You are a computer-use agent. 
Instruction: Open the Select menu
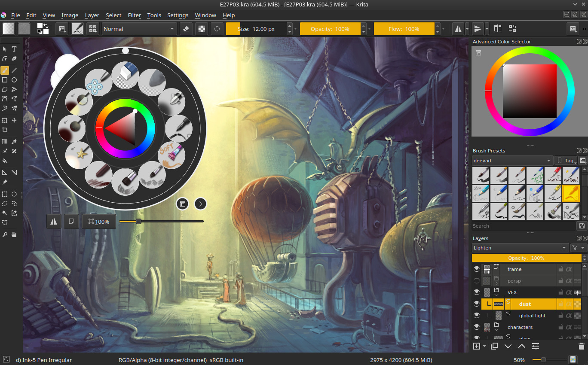[x=113, y=15]
